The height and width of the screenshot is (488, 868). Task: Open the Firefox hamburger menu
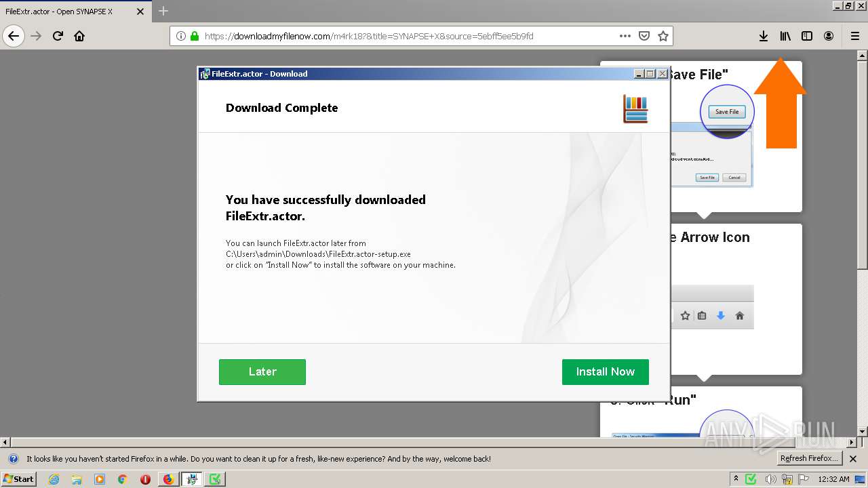854,36
